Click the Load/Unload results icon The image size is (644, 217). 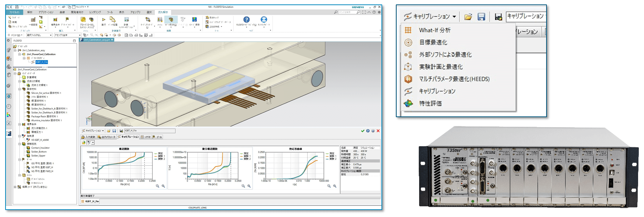[148, 20]
